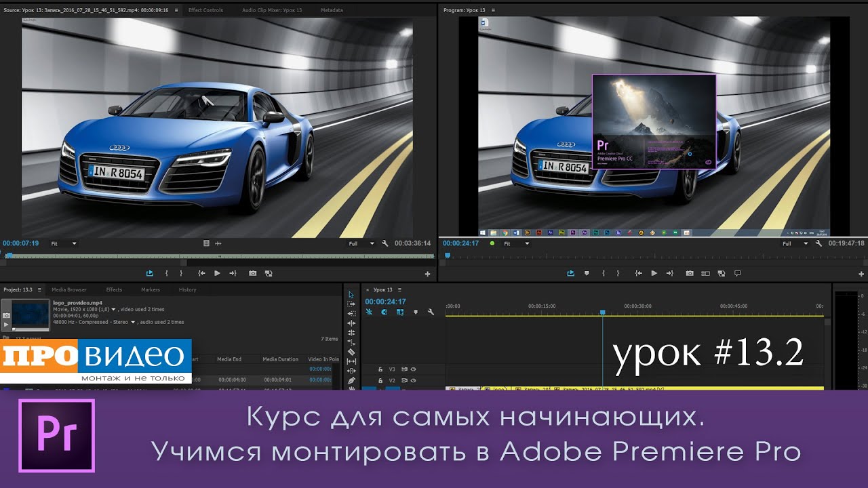The width and height of the screenshot is (868, 488).
Task: Switch to the Metadata tab
Action: (332, 10)
